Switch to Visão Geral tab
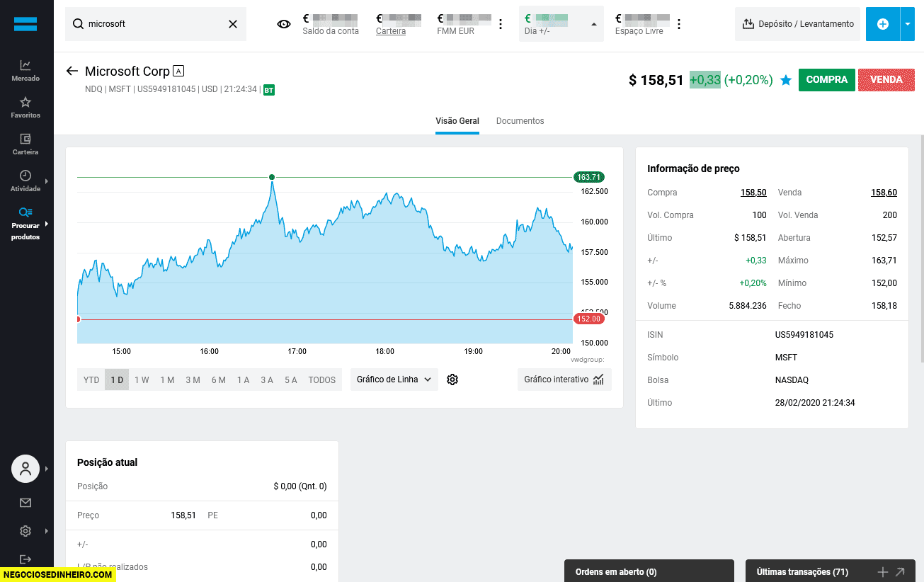924x582 pixels. tap(457, 121)
